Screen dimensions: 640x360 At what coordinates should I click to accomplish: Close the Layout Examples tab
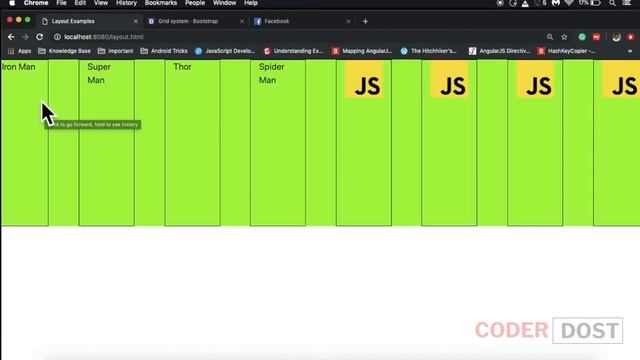pyautogui.click(x=136, y=21)
